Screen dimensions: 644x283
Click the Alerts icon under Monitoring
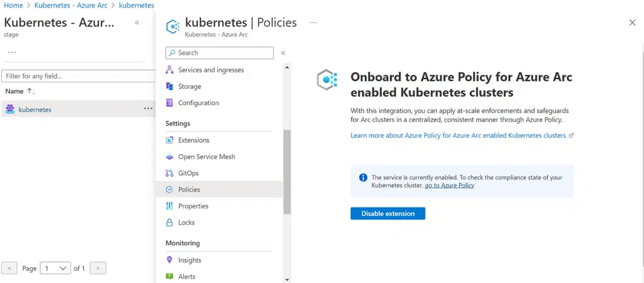coord(169,277)
